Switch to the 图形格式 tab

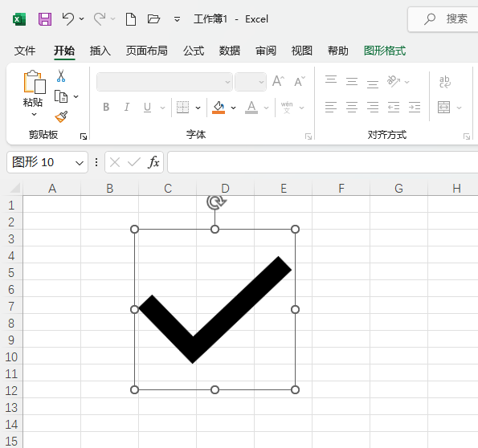385,51
